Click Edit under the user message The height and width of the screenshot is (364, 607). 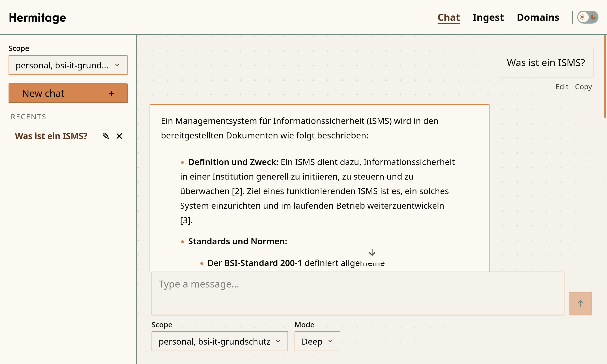(x=562, y=87)
